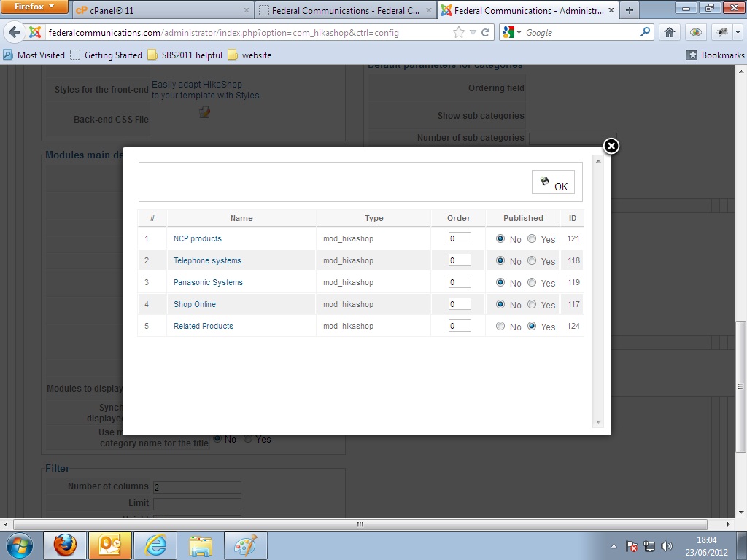This screenshot has width=747, height=560.
Task: Select Yes for Related Products published
Action: 532,326
